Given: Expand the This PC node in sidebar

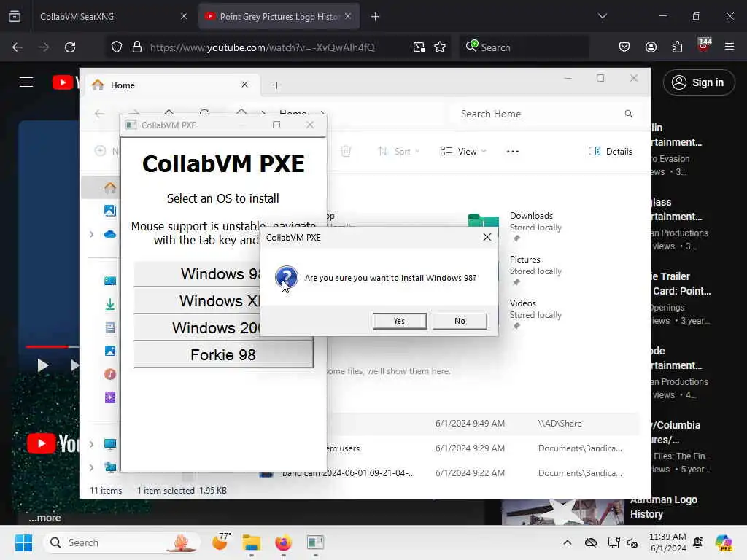Looking at the screenshot, I should [x=91, y=444].
